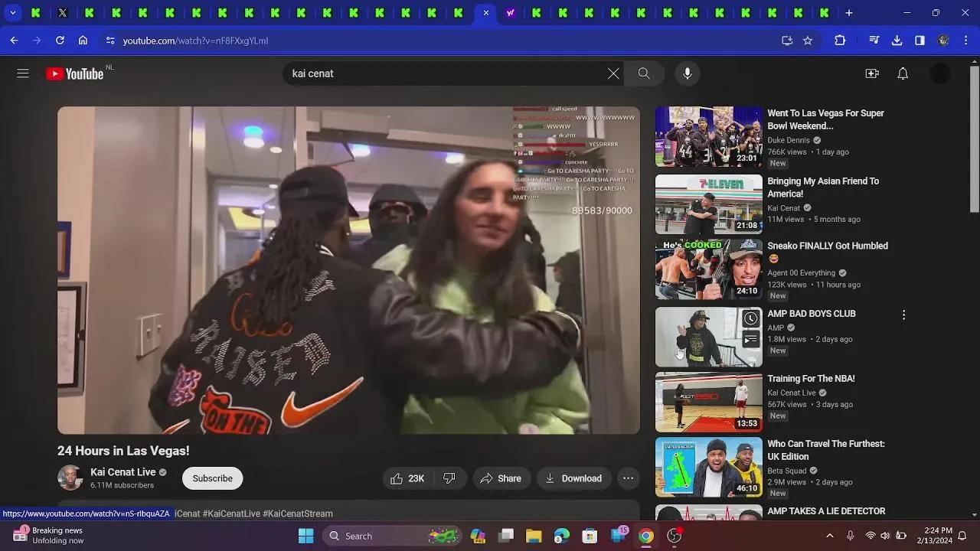The width and height of the screenshot is (980, 551).
Task: Show hidden system tray icons
Action: pyautogui.click(x=829, y=536)
